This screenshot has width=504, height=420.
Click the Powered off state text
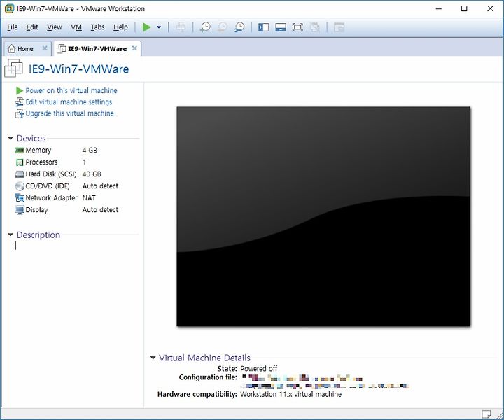[259, 368]
